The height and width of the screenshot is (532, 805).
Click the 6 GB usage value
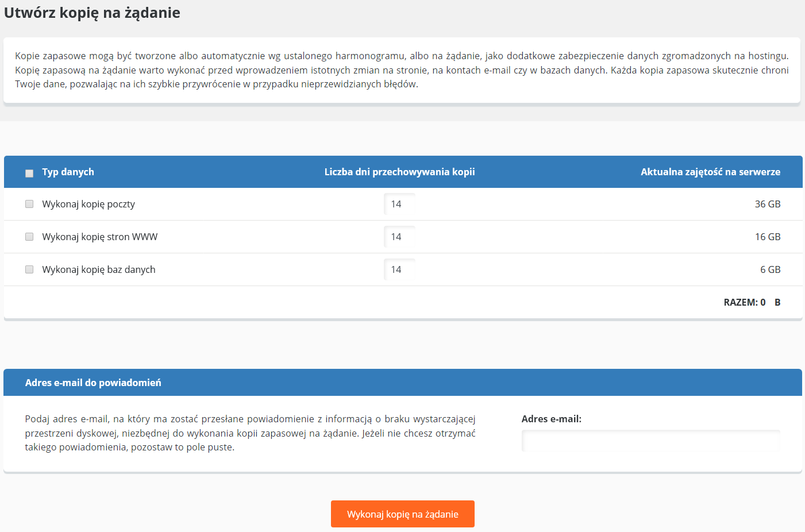pyautogui.click(x=770, y=269)
